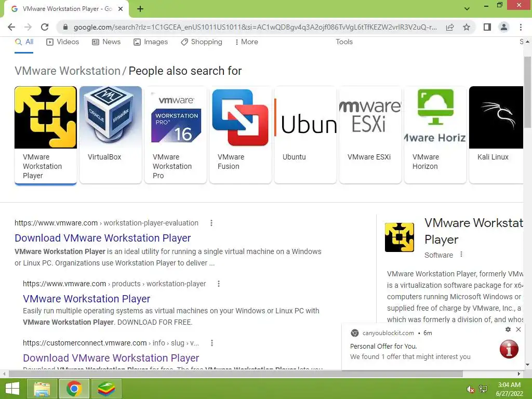The width and height of the screenshot is (532, 399).
Task: Open knowledge panel Software more options
Action: (461, 255)
